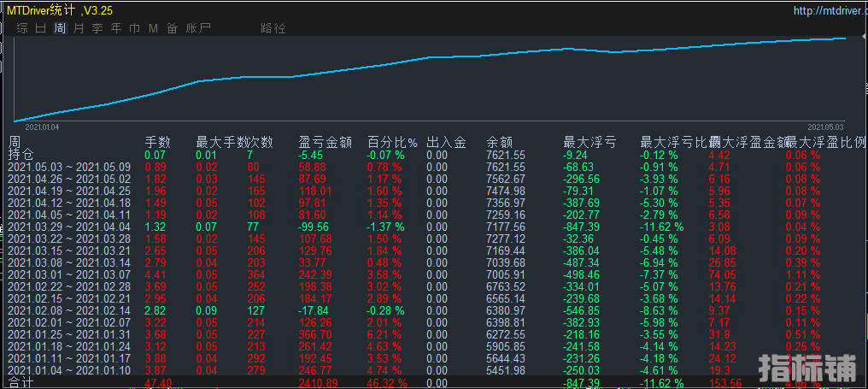
Task: Click the 余额 balance column header
Action: [x=499, y=142]
